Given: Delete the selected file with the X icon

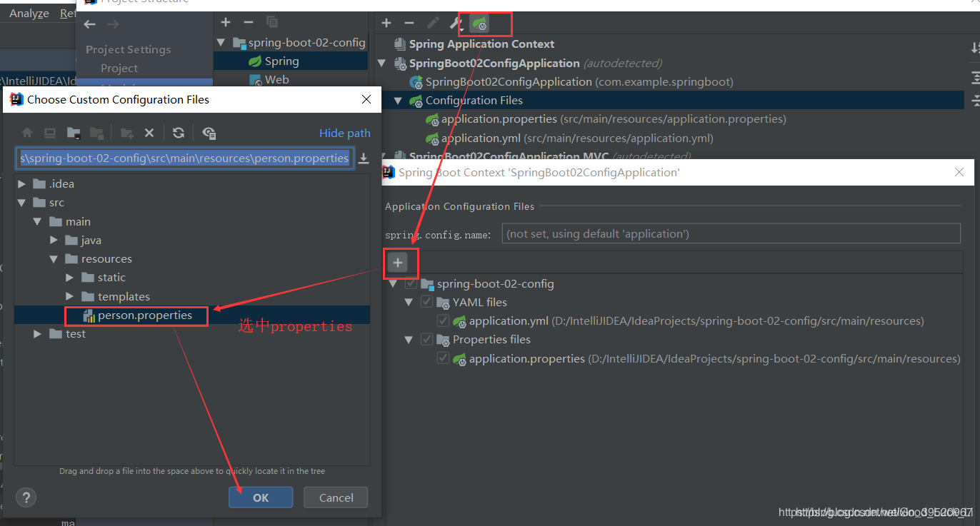Looking at the screenshot, I should pyautogui.click(x=149, y=133).
